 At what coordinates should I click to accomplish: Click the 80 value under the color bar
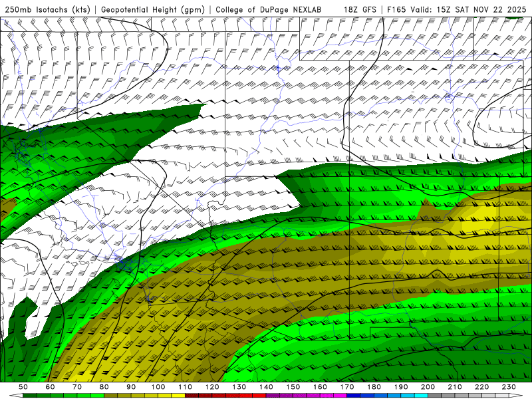pyautogui.click(x=104, y=387)
